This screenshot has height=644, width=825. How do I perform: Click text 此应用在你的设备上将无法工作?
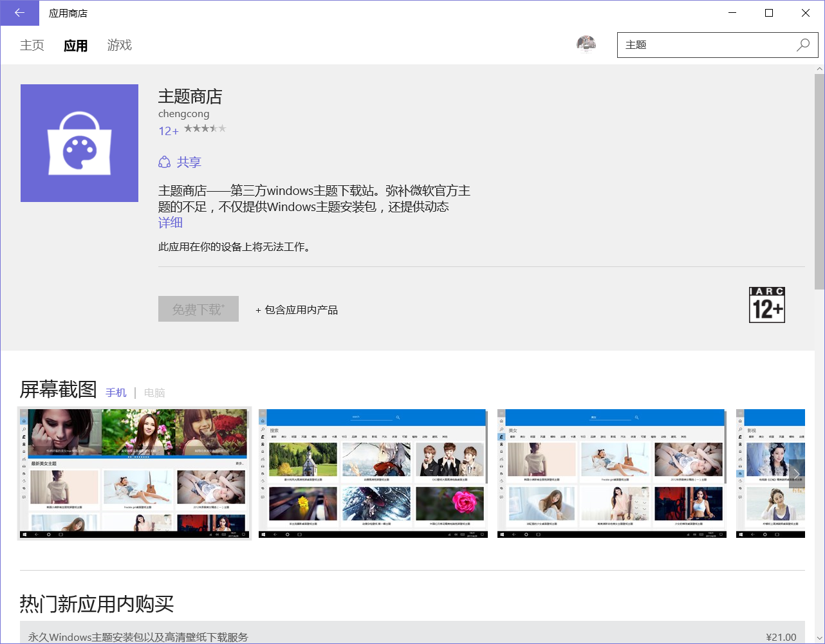pyautogui.click(x=234, y=246)
